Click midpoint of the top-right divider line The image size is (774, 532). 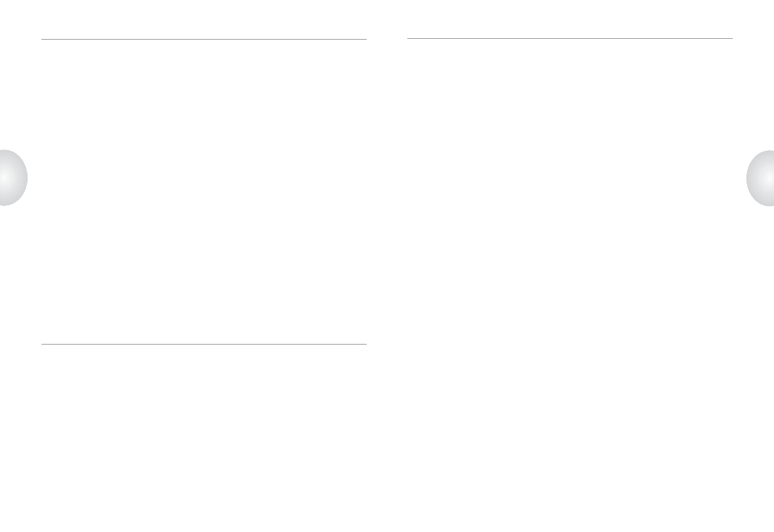[x=570, y=38]
